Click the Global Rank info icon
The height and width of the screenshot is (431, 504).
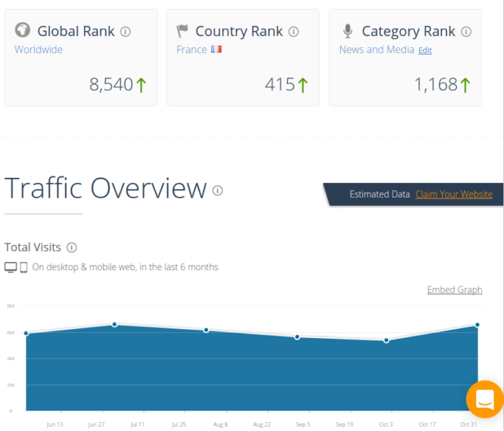pos(126,32)
